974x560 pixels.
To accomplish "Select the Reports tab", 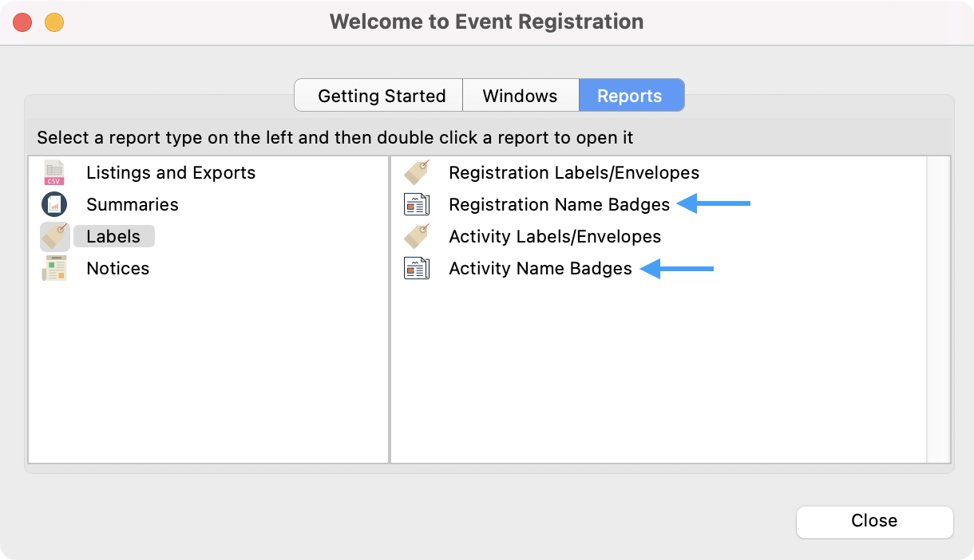I will pos(630,96).
